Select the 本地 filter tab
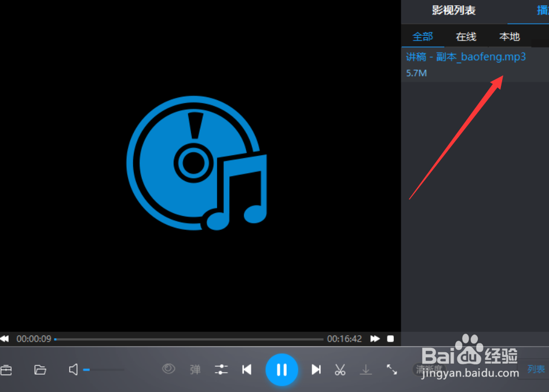The width and height of the screenshot is (549, 392). coord(510,36)
